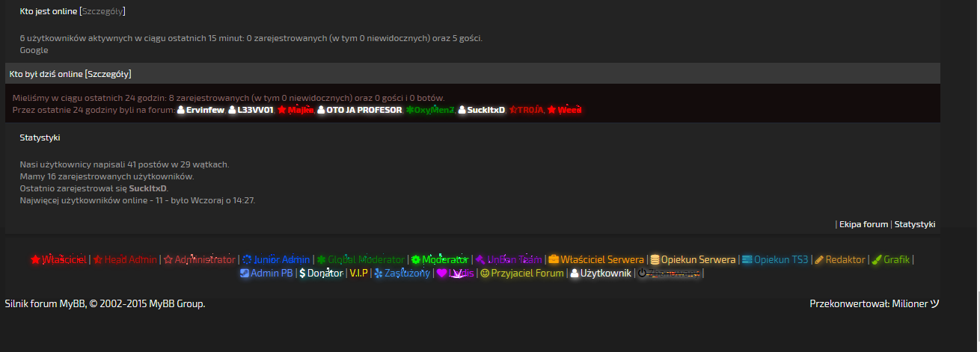
Task: Click the Użytkownik person icon
Action: (575, 274)
